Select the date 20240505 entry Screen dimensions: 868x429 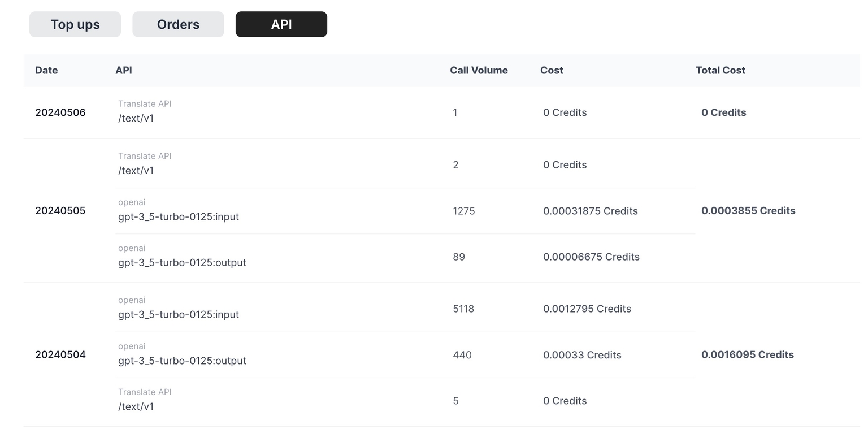(60, 210)
